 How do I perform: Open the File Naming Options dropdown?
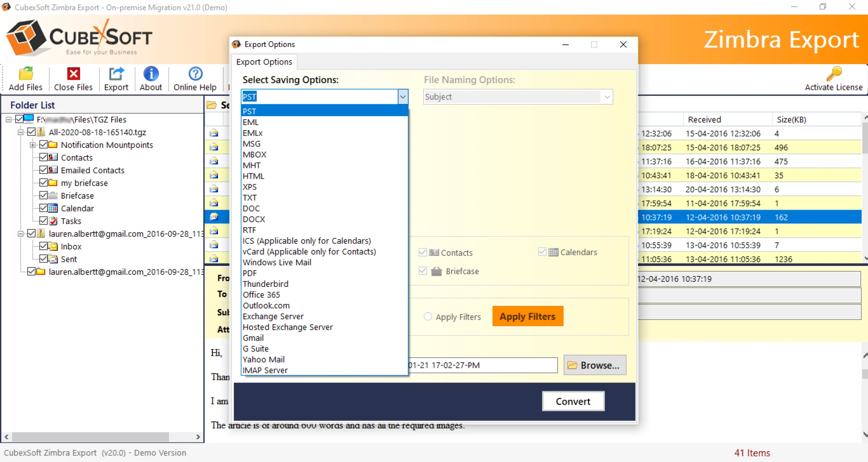pos(607,97)
